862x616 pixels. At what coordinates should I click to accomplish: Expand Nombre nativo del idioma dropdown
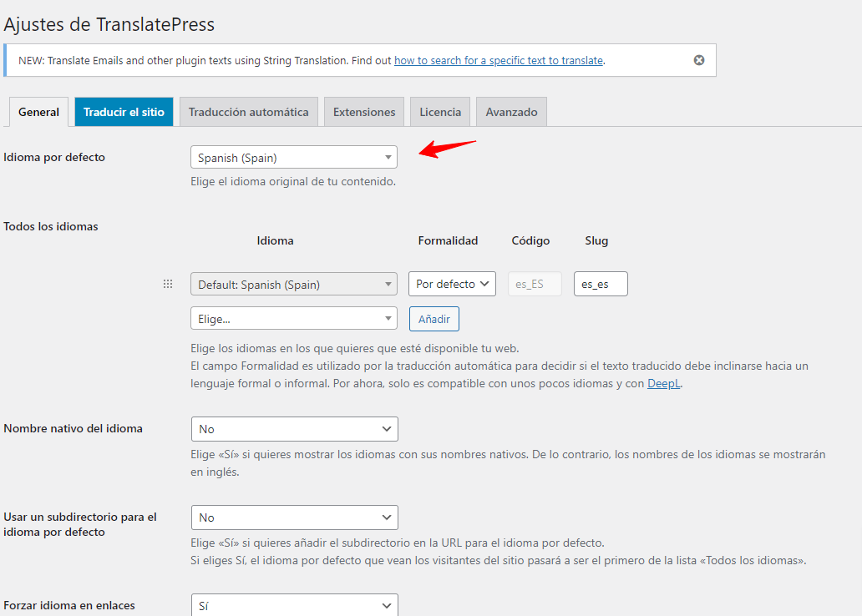(295, 429)
